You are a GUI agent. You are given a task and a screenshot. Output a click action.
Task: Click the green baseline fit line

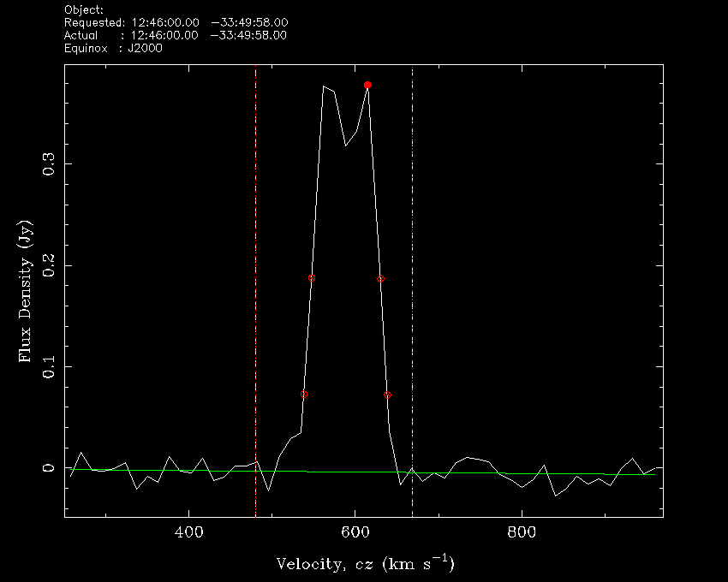point(362,472)
